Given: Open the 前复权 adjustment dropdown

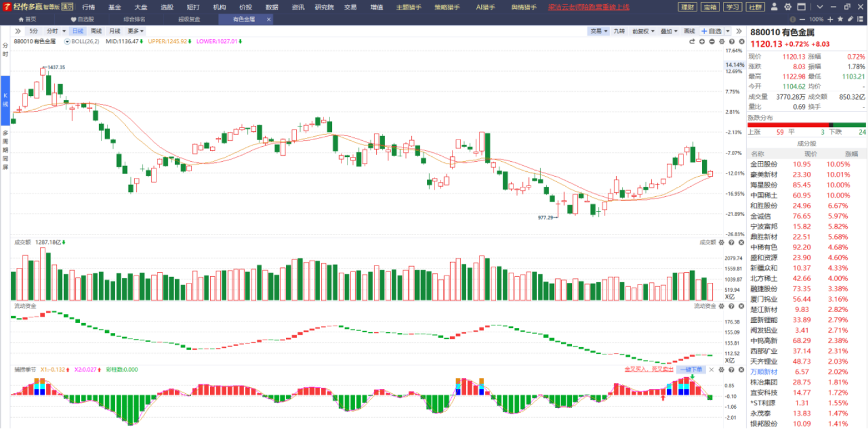Looking at the screenshot, I should (644, 31).
